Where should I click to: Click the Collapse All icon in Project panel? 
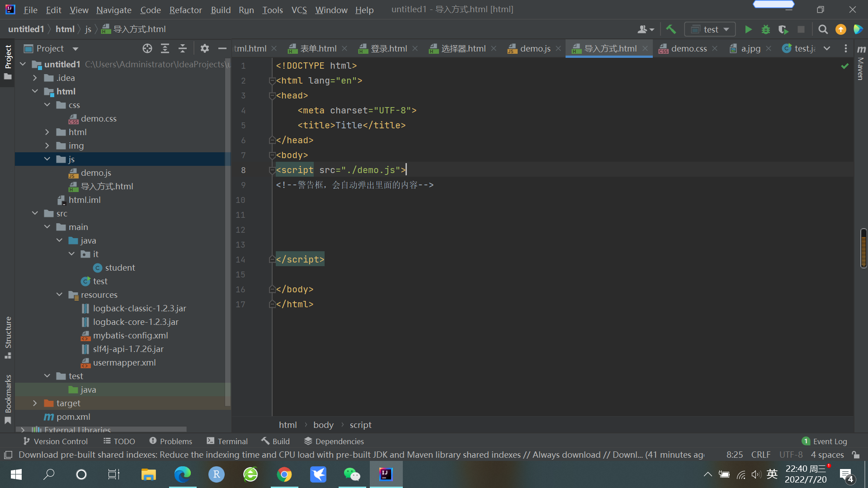pos(183,49)
